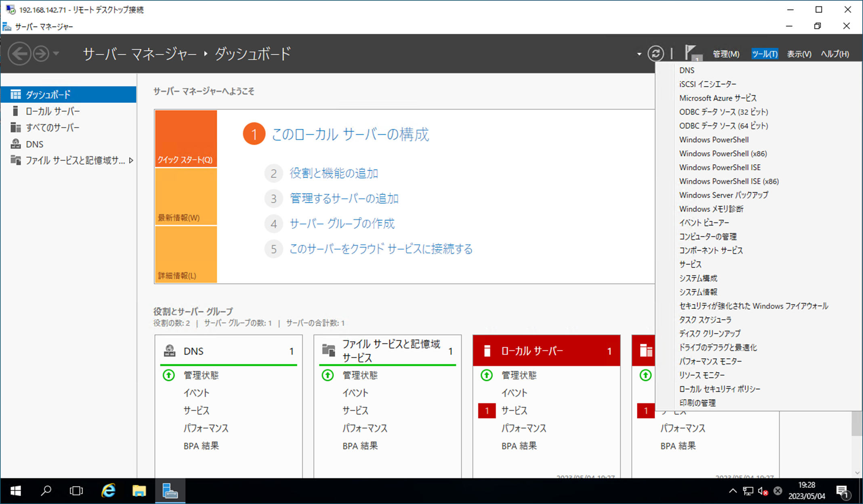The width and height of the screenshot is (863, 504).
Task: Click the All Servers sidebar item
Action: (52, 128)
